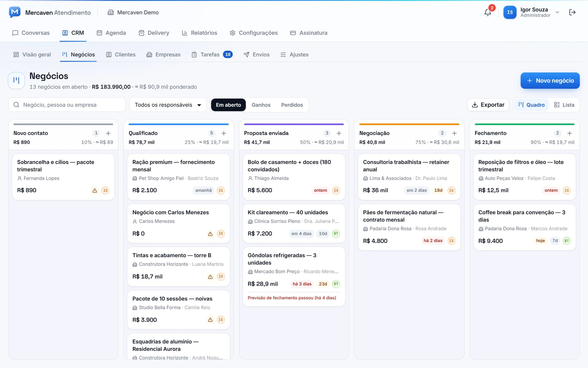Select the Perdidos filter
The image size is (588, 368).
click(x=292, y=105)
